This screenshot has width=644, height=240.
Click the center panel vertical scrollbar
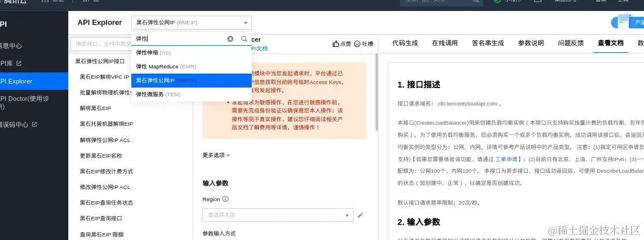click(x=376, y=93)
